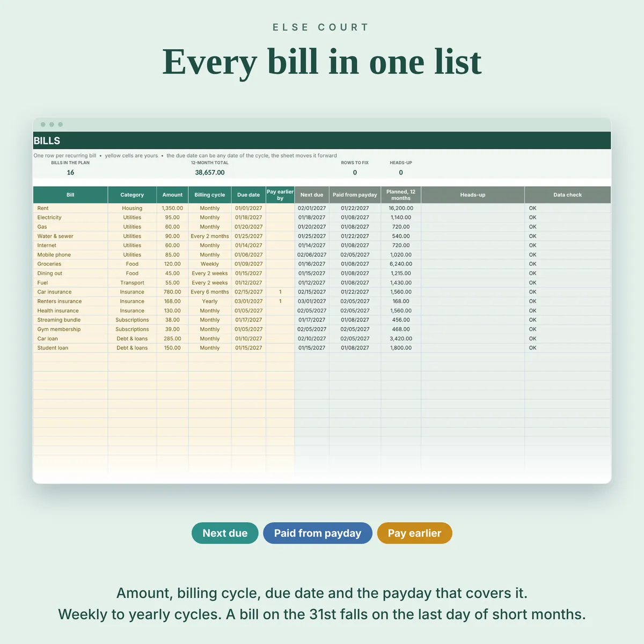This screenshot has height=644, width=644.
Task: Click the 780.00 amount cell
Action: (x=172, y=292)
